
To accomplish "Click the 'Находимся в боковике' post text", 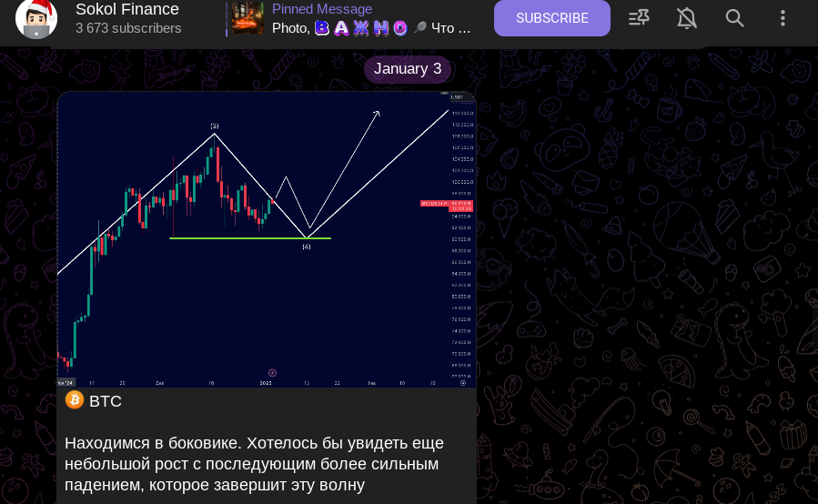I will click(x=254, y=464).
